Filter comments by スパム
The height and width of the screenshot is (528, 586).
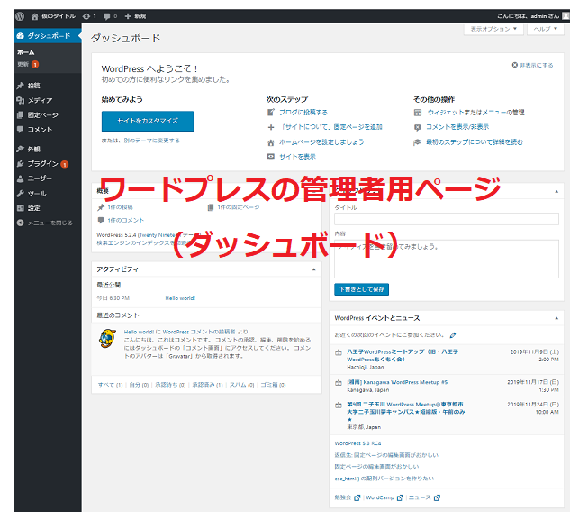(242, 385)
